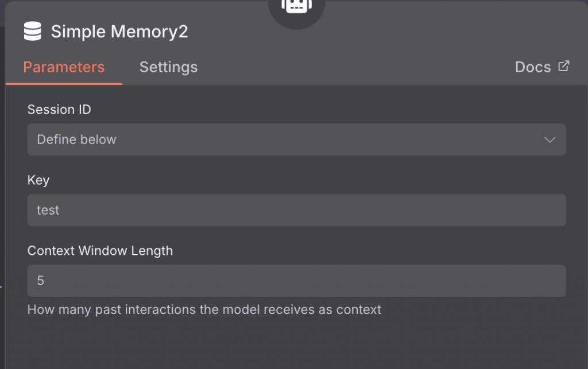Screen dimensions: 588x369
Task: Open the Docs link
Action: [x=533, y=67]
